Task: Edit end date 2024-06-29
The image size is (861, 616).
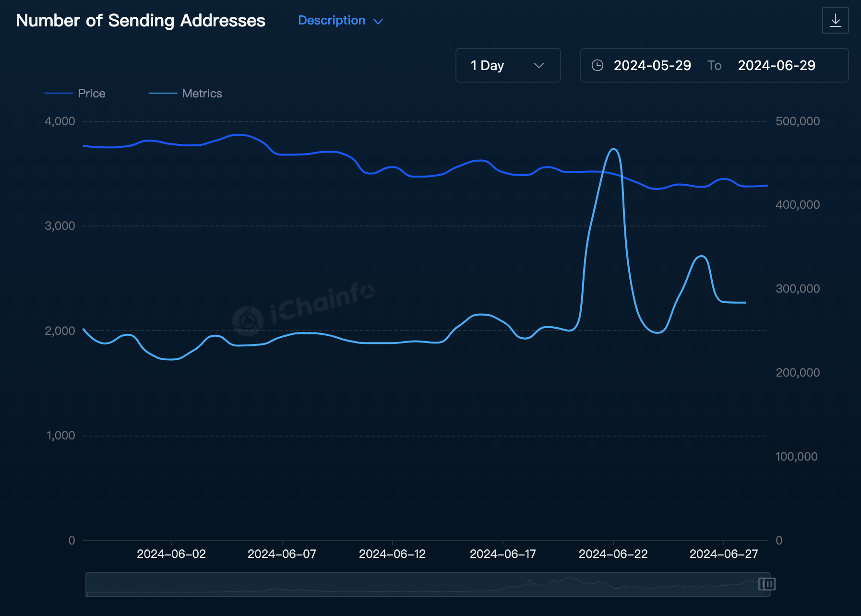Action: coord(777,65)
